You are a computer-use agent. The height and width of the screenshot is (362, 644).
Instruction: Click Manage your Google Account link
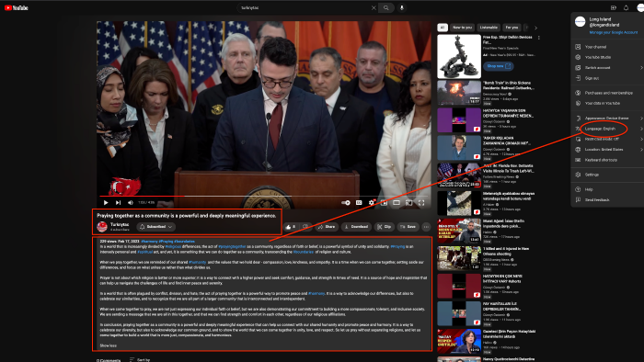tap(614, 32)
